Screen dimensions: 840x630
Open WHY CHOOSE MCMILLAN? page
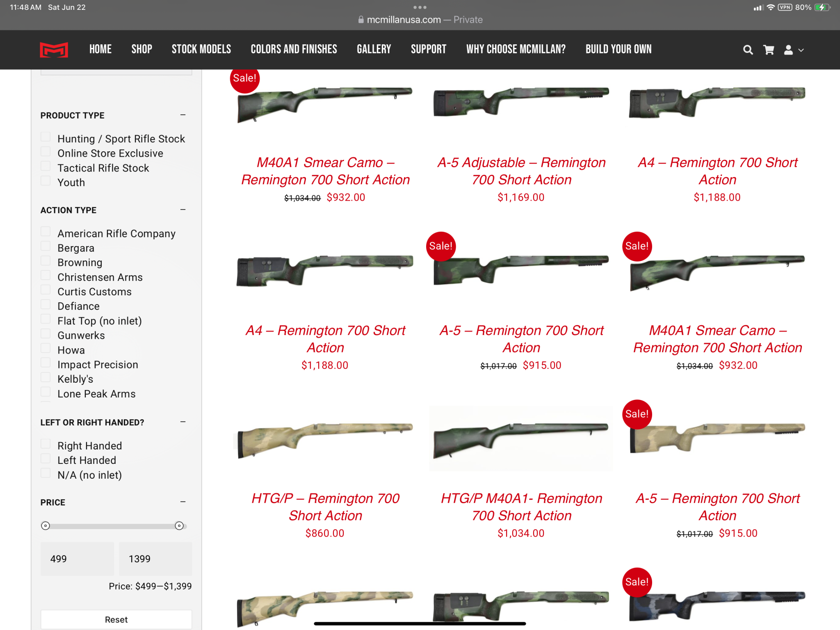516,50
